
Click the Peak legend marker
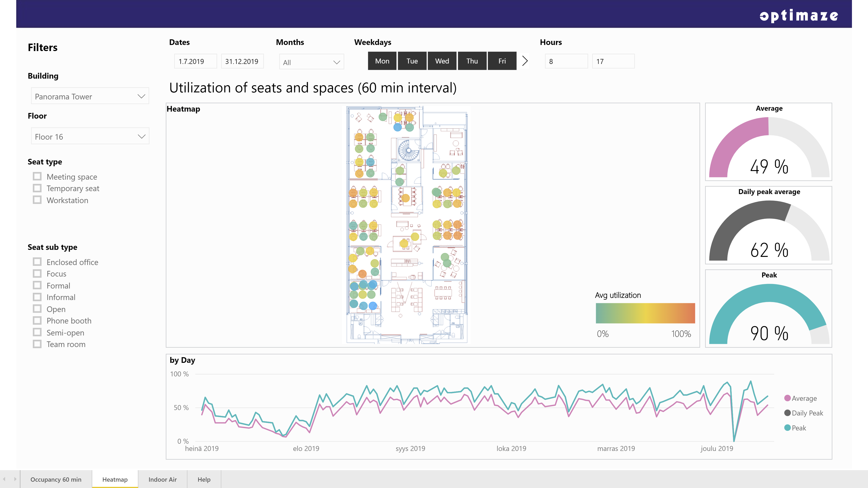pyautogui.click(x=788, y=428)
